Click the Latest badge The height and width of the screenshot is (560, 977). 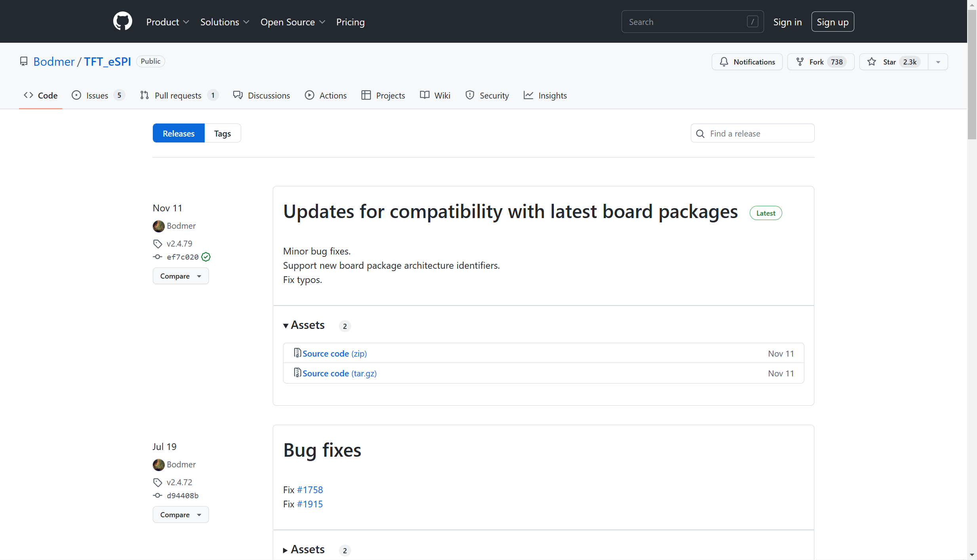[x=766, y=213]
